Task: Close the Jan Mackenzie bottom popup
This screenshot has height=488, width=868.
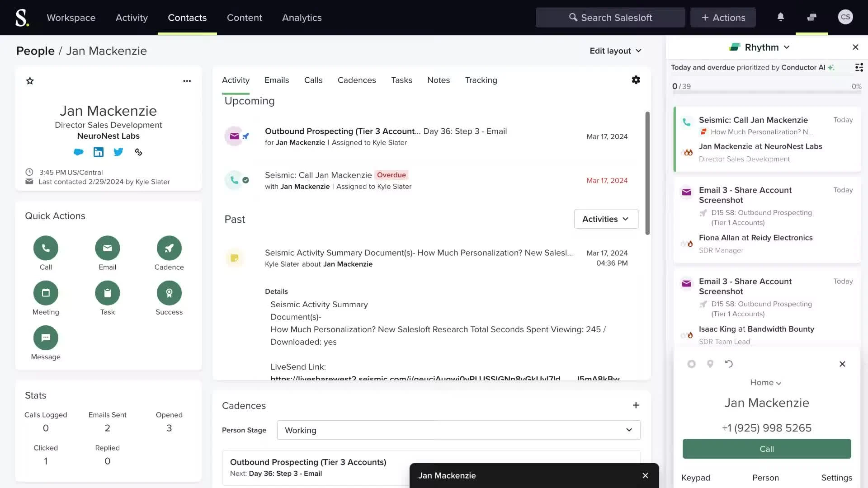Action: [645, 475]
